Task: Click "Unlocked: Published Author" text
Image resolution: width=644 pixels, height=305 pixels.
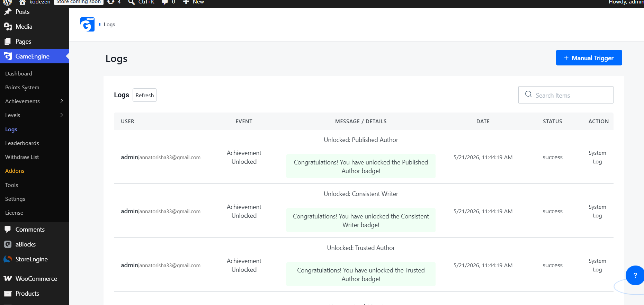Action: click(x=361, y=140)
